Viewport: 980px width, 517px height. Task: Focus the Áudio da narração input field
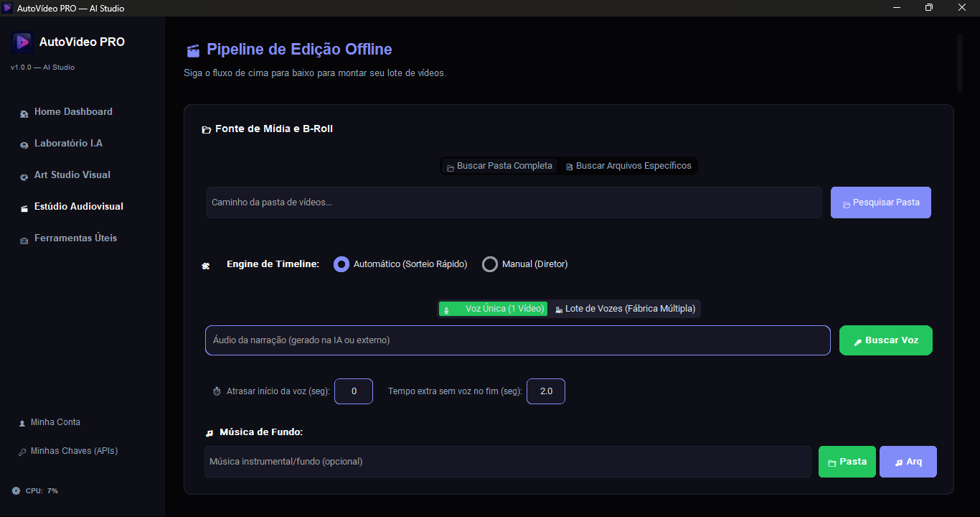click(518, 340)
